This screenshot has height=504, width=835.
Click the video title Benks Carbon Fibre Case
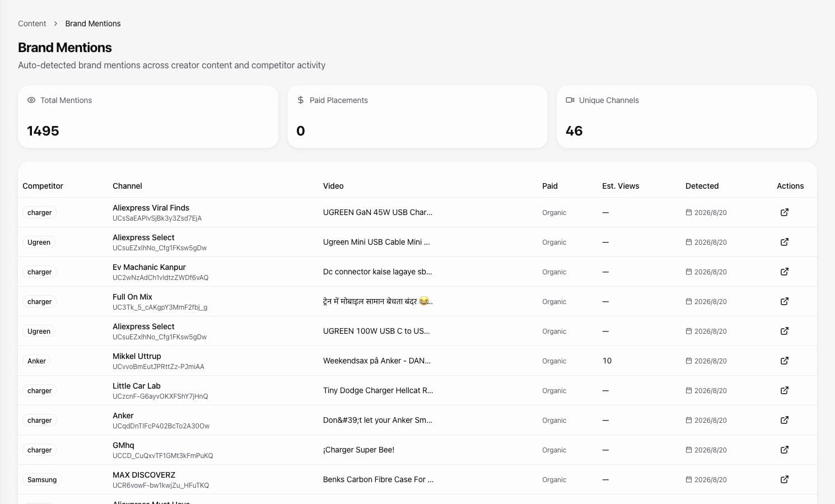pyautogui.click(x=378, y=479)
